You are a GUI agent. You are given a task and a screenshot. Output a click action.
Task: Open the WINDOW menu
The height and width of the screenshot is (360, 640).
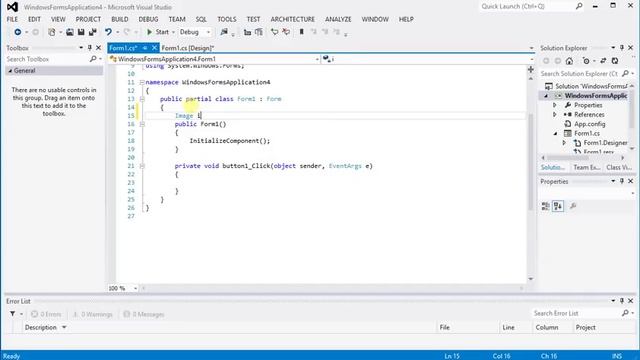pyautogui.click(x=375, y=19)
